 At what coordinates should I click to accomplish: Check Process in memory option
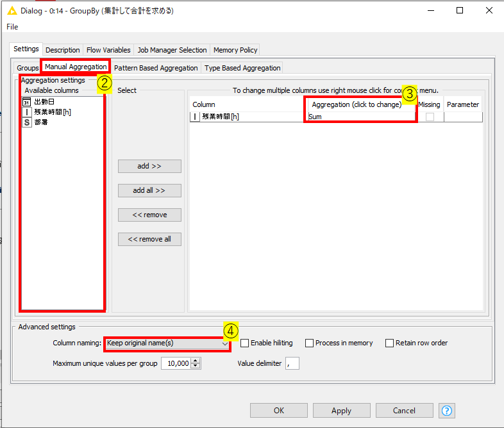pos(309,343)
